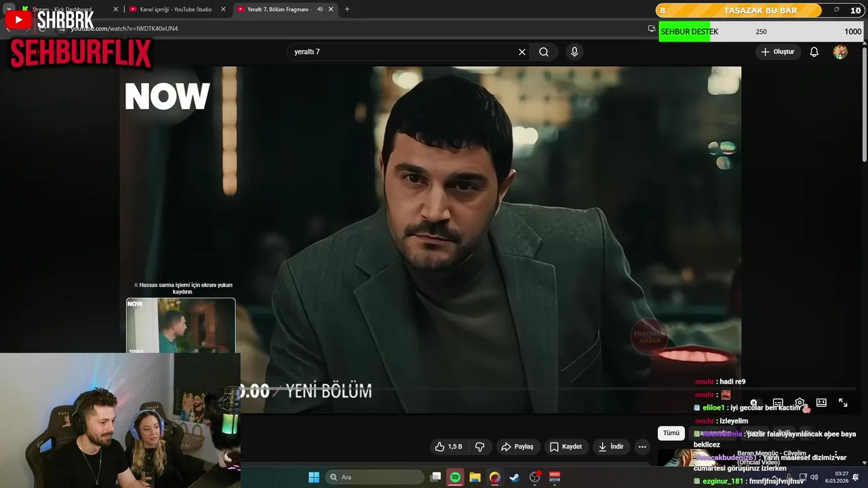This screenshot has width=868, height=488.
Task: Enter fullscreen on the video player
Action: (843, 403)
